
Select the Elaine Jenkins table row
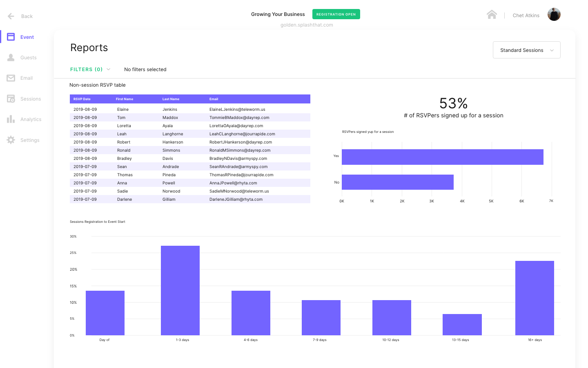[190, 109]
